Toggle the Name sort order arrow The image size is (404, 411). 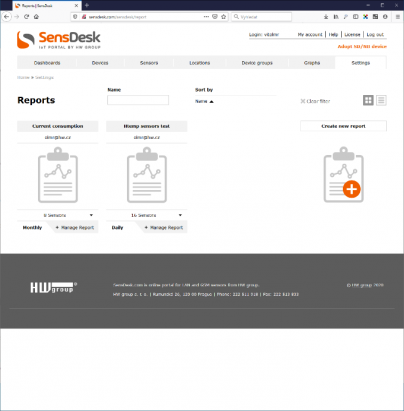pos(211,101)
